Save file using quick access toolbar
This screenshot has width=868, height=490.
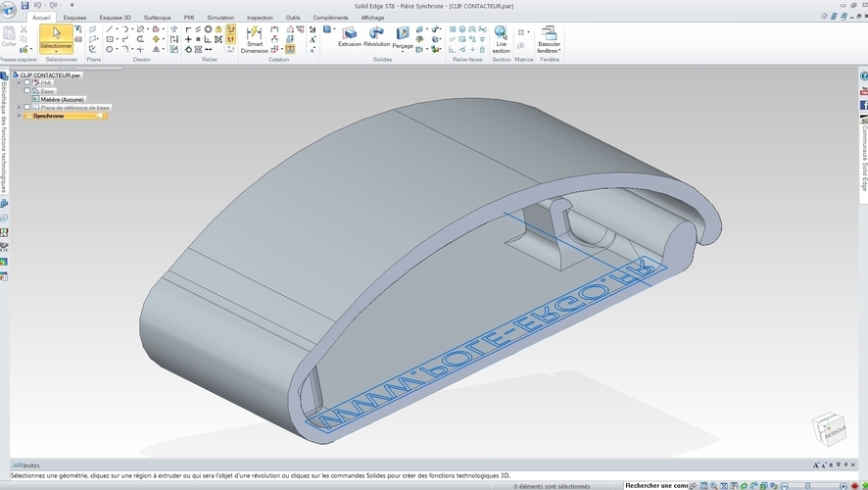click(x=24, y=5)
